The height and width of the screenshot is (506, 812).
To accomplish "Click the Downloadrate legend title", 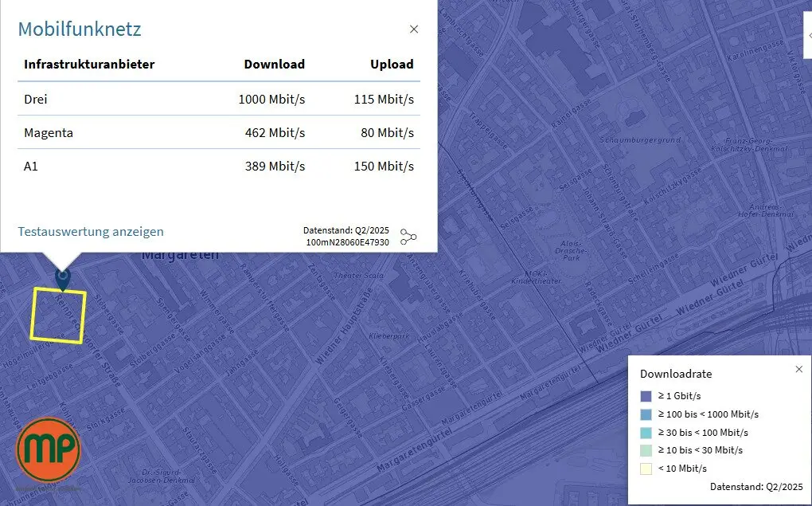I will [x=676, y=374].
